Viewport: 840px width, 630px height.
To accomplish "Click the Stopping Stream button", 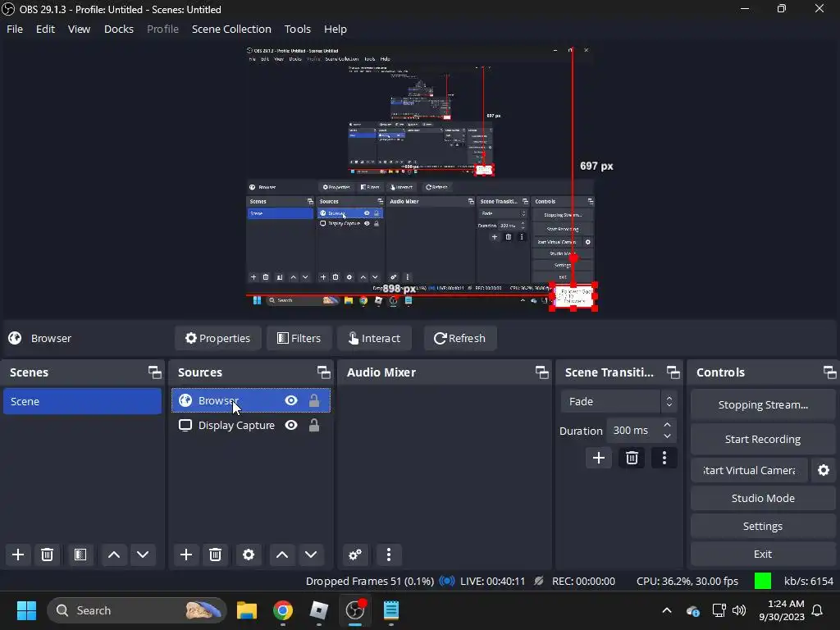I will [763, 405].
